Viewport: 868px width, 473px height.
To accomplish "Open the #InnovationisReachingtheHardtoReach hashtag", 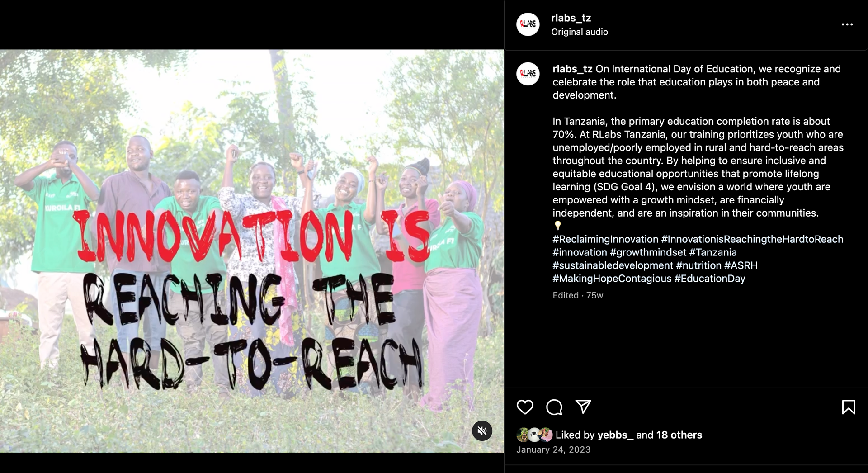I will click(x=752, y=239).
